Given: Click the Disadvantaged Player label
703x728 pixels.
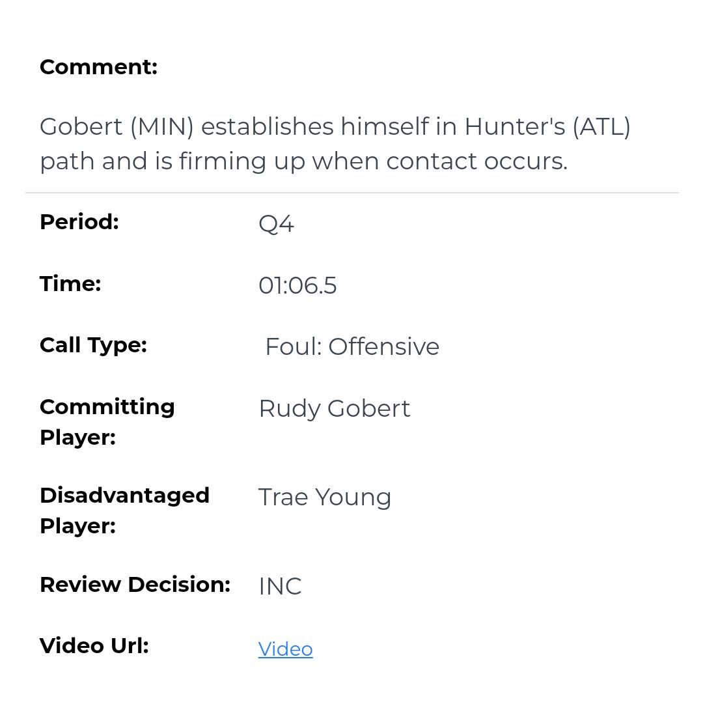Looking at the screenshot, I should (x=124, y=510).
